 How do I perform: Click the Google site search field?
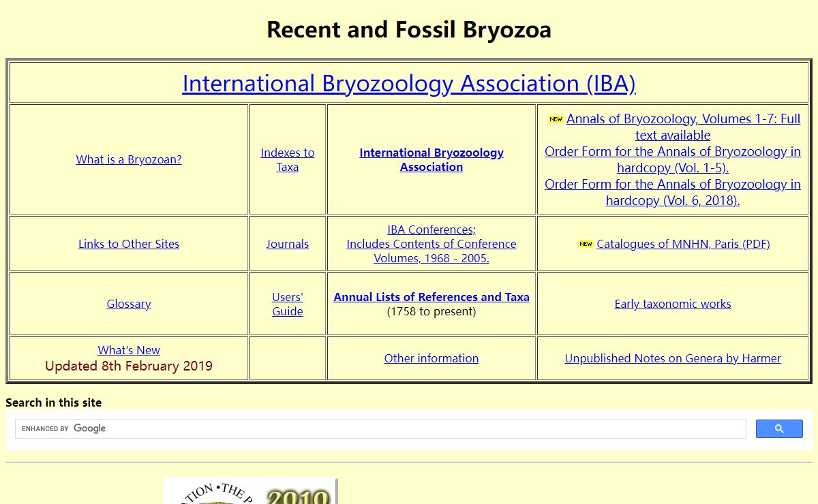380,428
